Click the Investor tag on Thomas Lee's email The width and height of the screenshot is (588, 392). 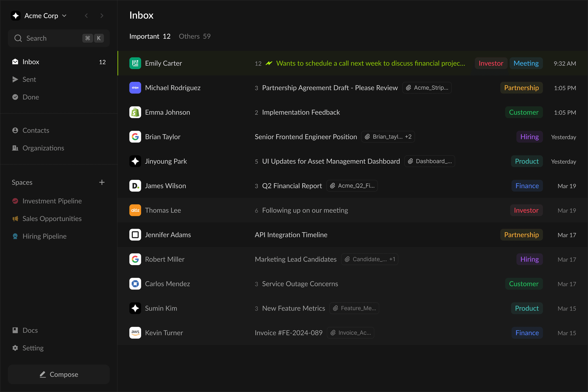526,210
